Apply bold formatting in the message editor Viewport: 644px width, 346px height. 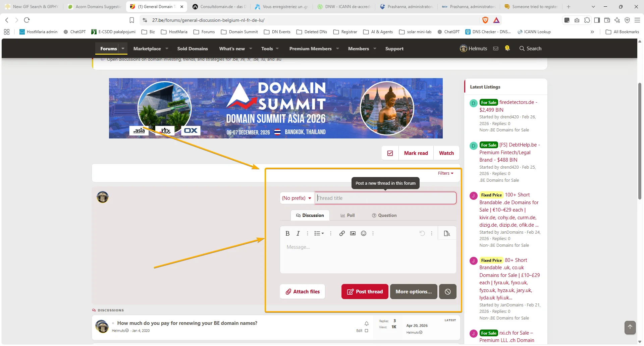pos(287,233)
